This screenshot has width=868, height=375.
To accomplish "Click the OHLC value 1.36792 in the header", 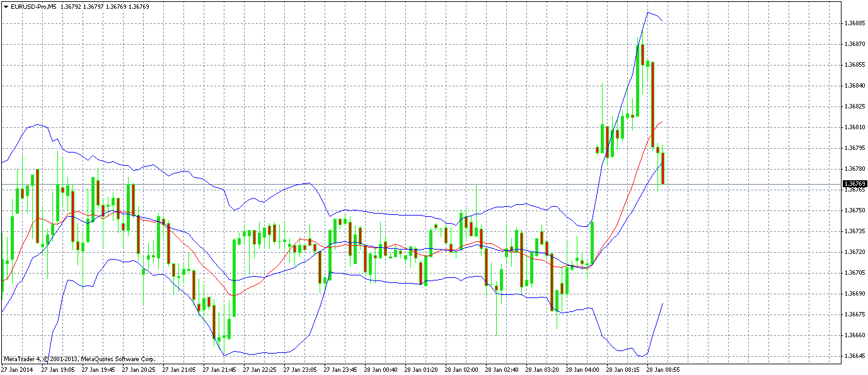I will click(x=71, y=6).
